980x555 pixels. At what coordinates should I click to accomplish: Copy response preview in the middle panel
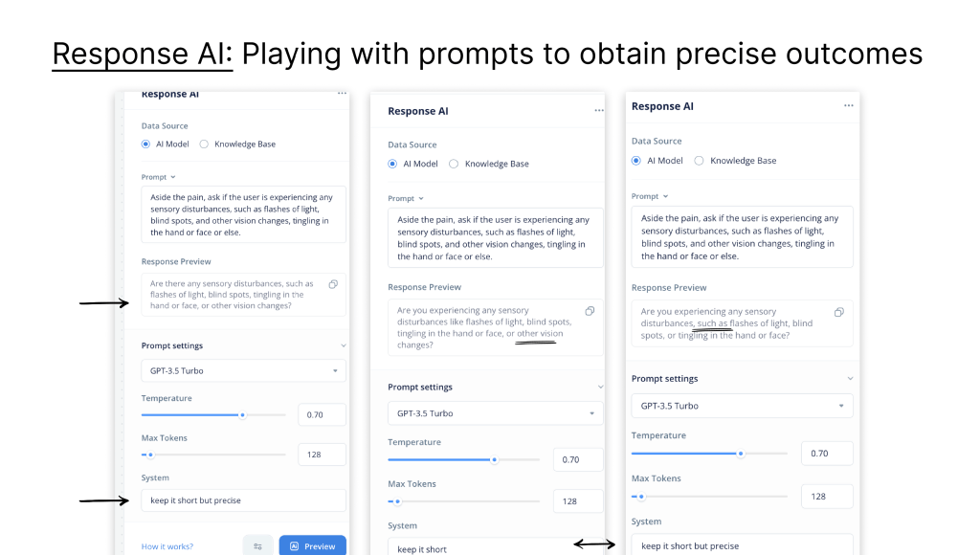click(590, 311)
